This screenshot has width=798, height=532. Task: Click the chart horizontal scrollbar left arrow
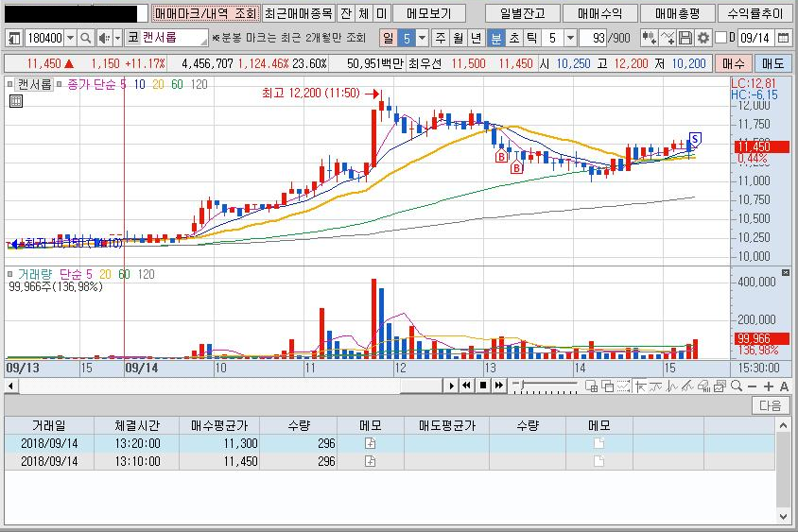click(10, 386)
